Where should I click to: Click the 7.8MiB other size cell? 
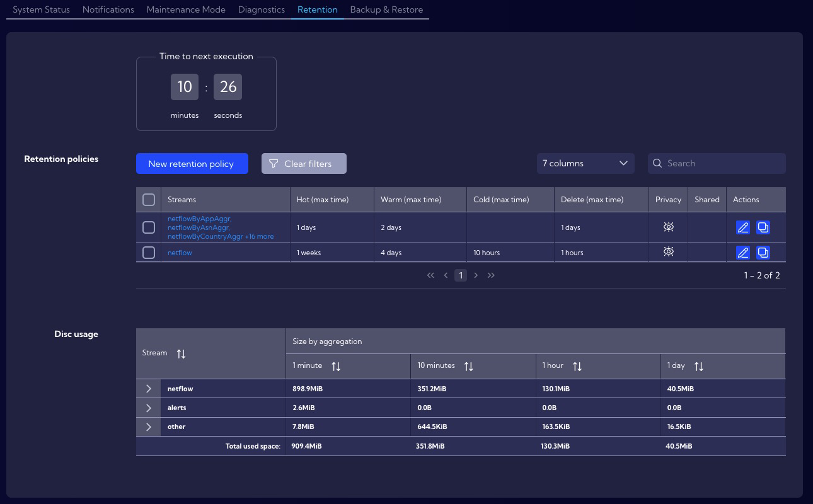pyautogui.click(x=349, y=427)
